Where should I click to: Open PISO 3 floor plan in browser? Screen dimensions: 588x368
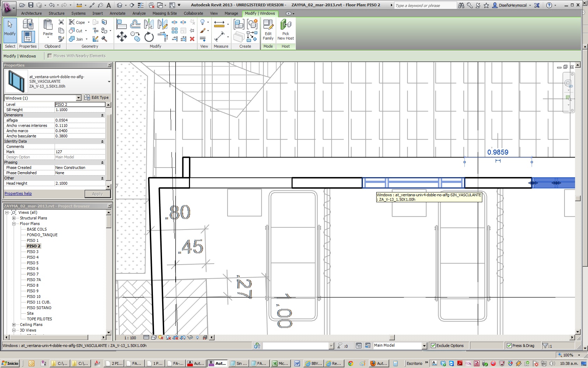[x=33, y=252]
